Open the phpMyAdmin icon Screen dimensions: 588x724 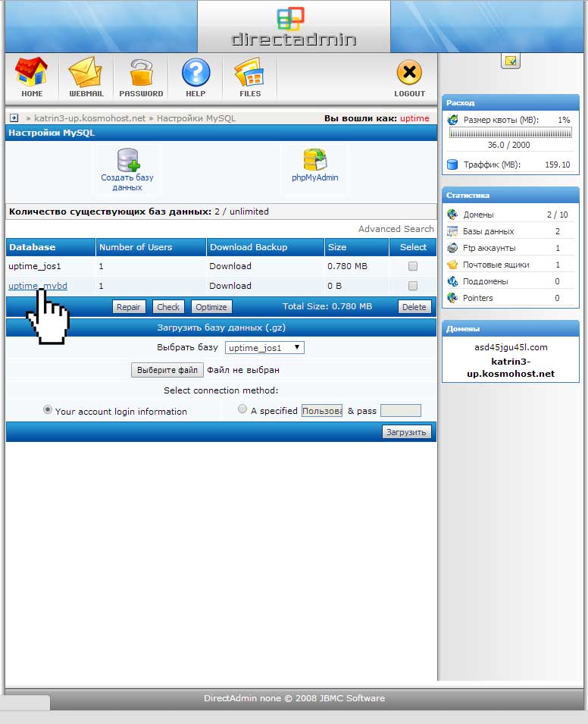[314, 160]
